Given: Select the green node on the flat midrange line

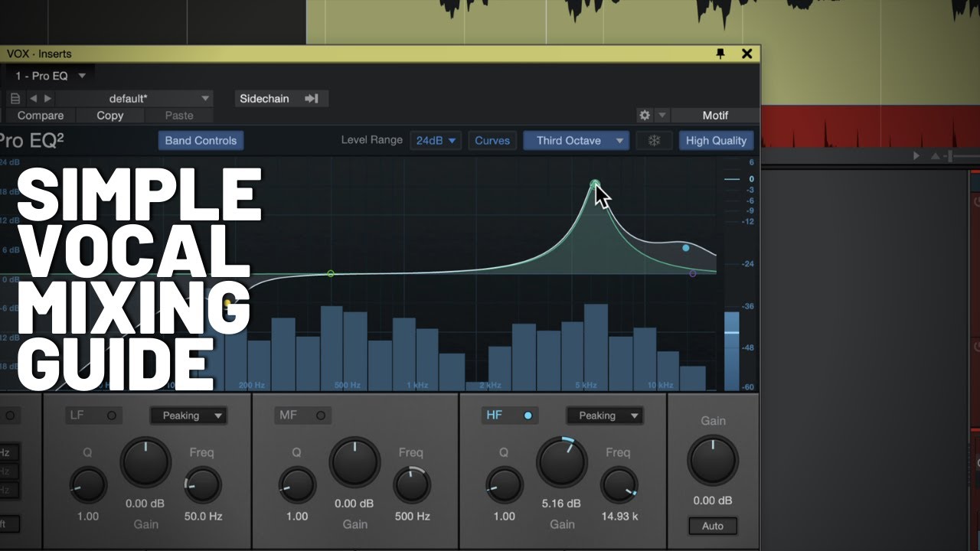Looking at the screenshot, I should [x=331, y=273].
